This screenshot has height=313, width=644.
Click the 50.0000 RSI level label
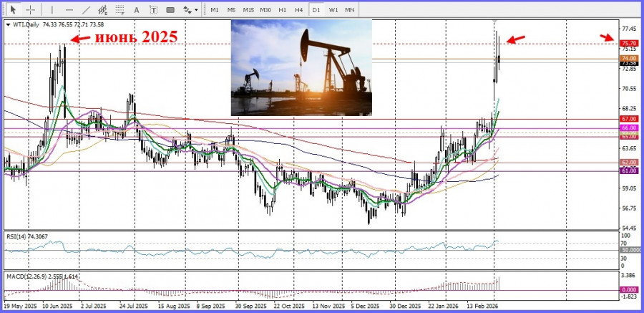[631, 250]
